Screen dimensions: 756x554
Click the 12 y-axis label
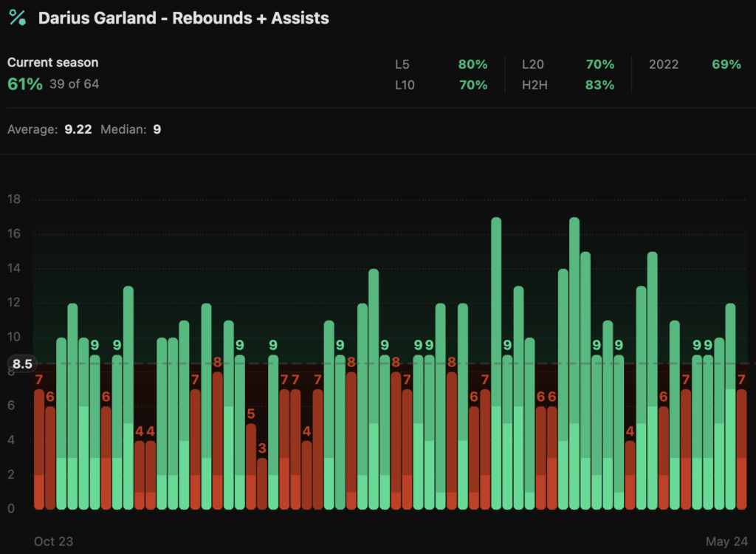pos(14,303)
